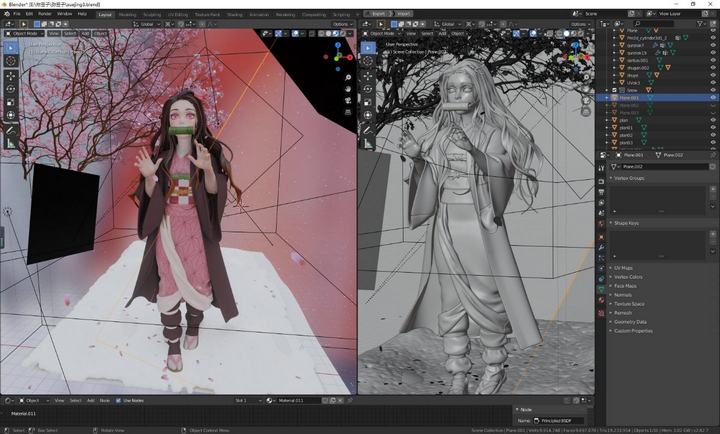Select the Transform tool in the right viewport
Screen dimensions: 720x434
tap(368, 115)
